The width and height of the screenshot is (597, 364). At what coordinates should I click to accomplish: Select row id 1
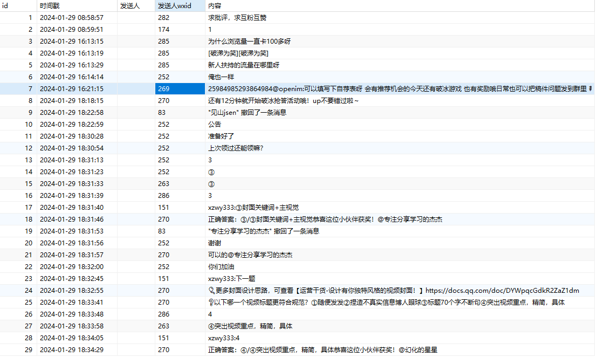(x=18, y=17)
